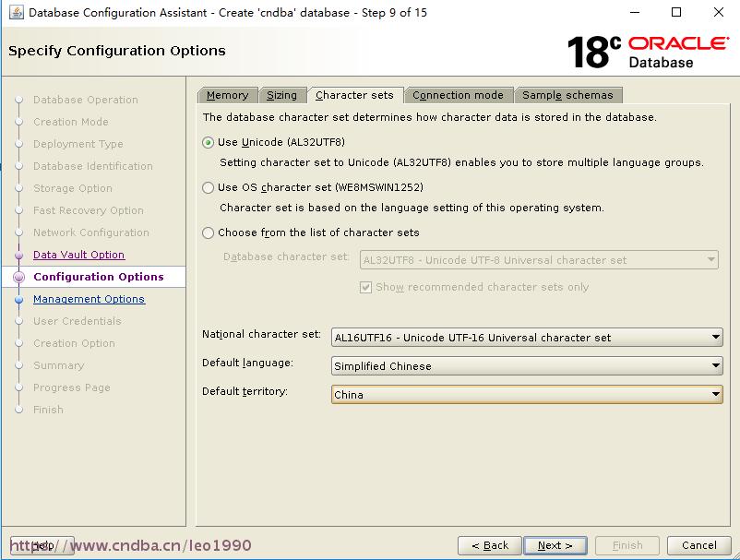Click the User Credentials step
Viewport: 740px width, 560px height.
click(77, 321)
